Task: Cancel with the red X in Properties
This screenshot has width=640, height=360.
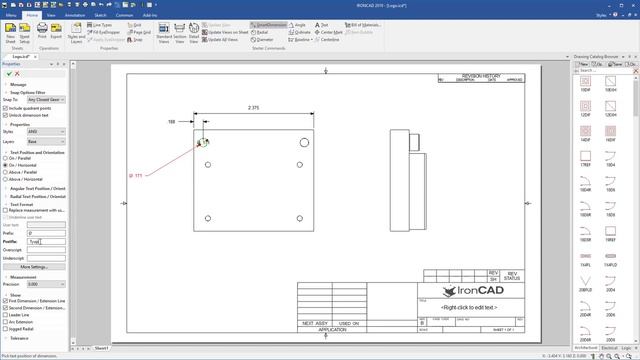Action: (x=17, y=74)
